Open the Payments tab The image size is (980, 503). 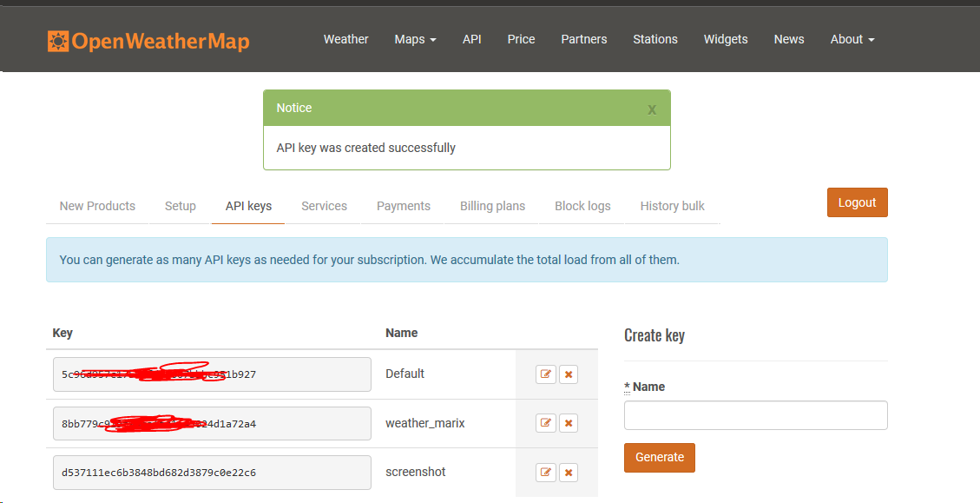(x=403, y=206)
